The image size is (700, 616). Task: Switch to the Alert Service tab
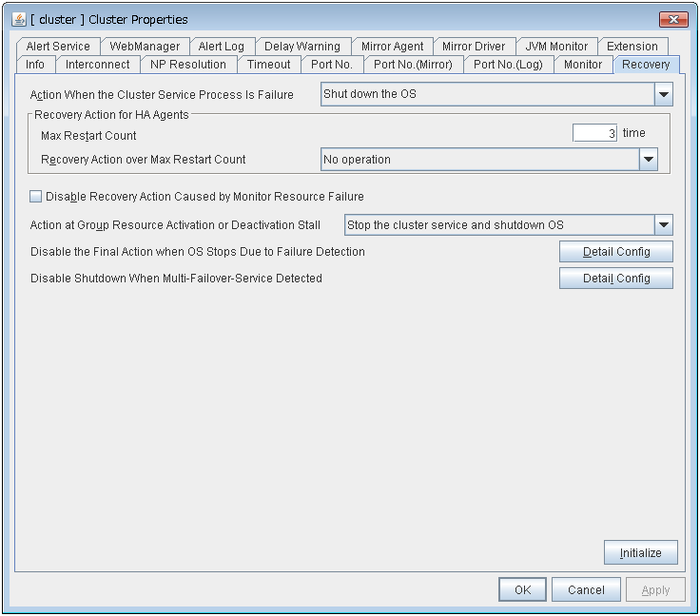point(58,47)
